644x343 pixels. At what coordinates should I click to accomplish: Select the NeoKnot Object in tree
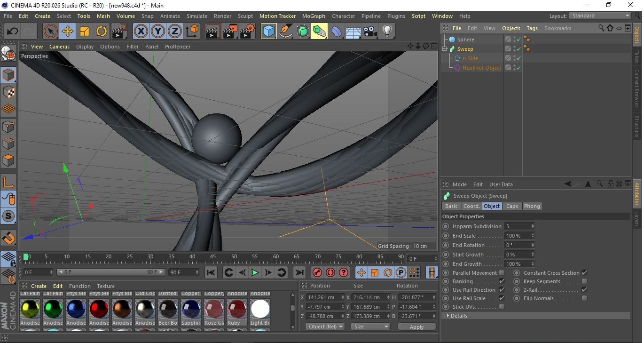tap(481, 68)
